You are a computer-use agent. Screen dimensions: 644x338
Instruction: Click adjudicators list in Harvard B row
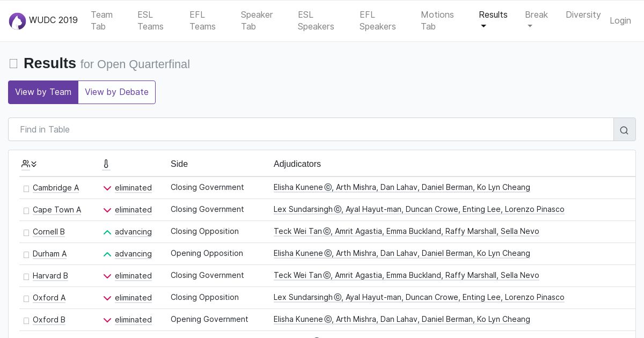tap(406, 275)
